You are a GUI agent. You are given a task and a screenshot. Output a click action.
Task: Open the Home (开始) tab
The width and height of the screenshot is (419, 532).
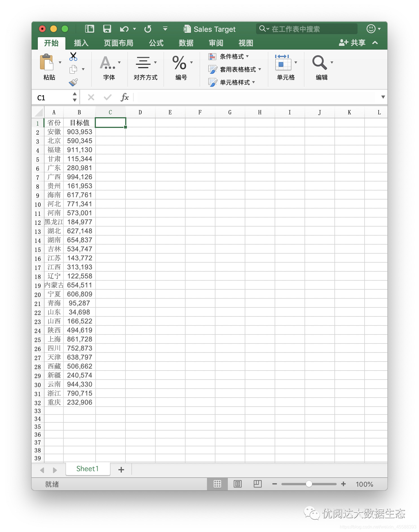pos(51,43)
